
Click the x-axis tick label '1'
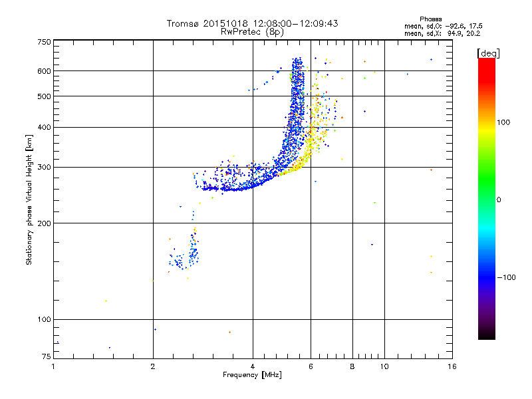[x=53, y=366]
